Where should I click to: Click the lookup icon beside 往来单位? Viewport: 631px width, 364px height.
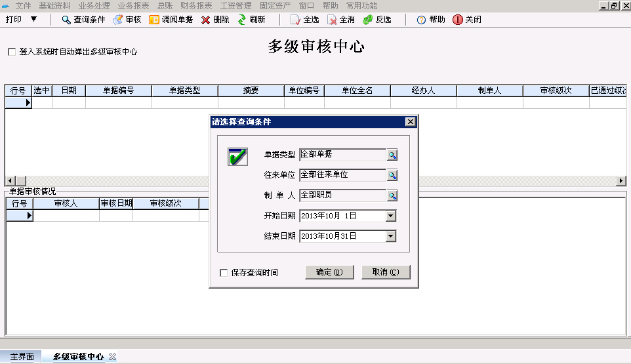392,175
